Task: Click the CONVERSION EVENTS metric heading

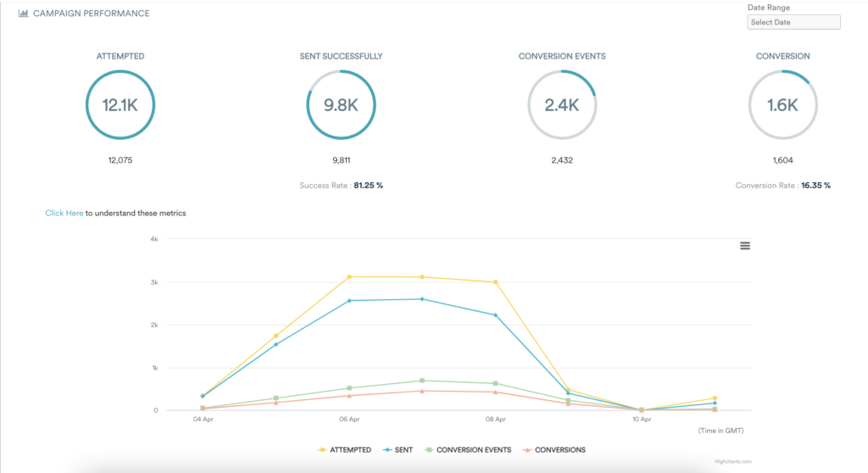Action: click(x=562, y=57)
